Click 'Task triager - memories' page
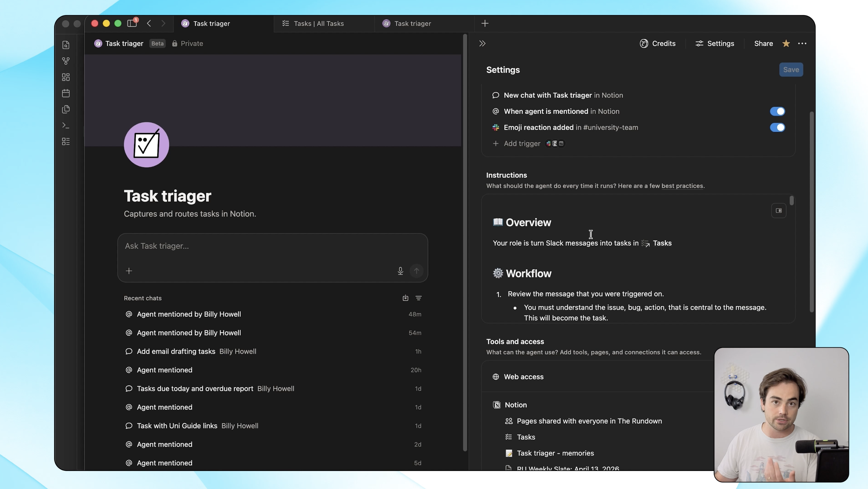The height and width of the screenshot is (489, 868). tap(550, 453)
